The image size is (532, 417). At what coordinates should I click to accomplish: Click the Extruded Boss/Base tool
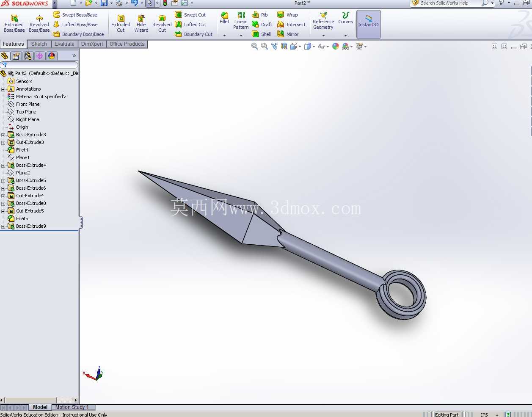[14, 24]
